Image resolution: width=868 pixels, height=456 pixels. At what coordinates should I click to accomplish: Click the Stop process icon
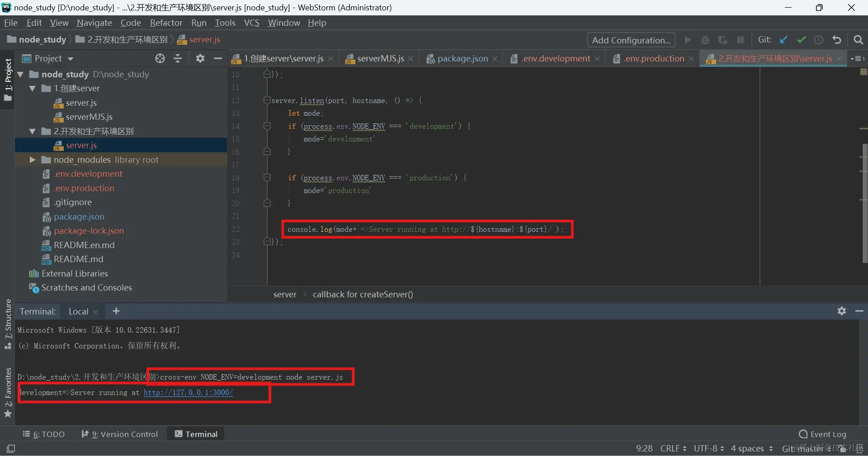pyautogui.click(x=741, y=40)
